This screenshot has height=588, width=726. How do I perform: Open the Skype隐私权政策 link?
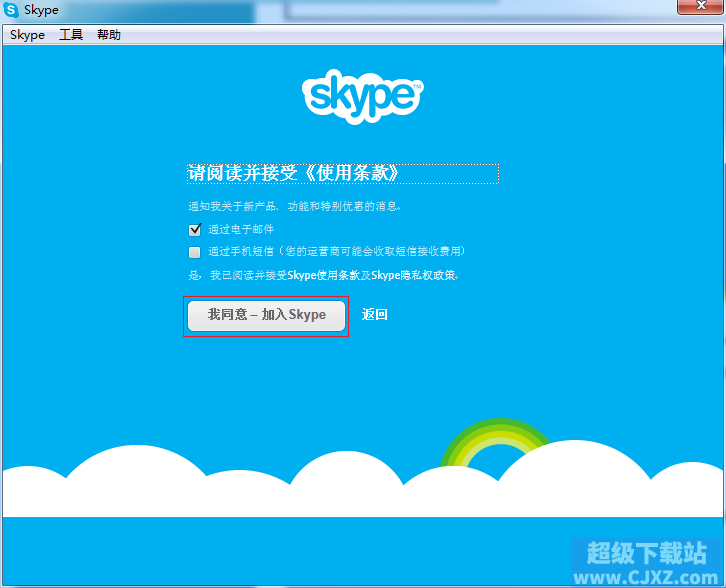tap(414, 275)
